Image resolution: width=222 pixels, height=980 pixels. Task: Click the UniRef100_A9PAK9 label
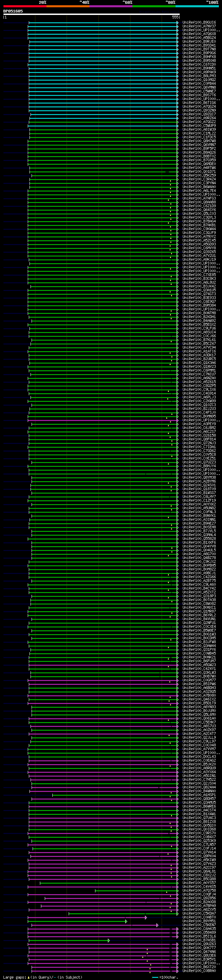click(199, 72)
